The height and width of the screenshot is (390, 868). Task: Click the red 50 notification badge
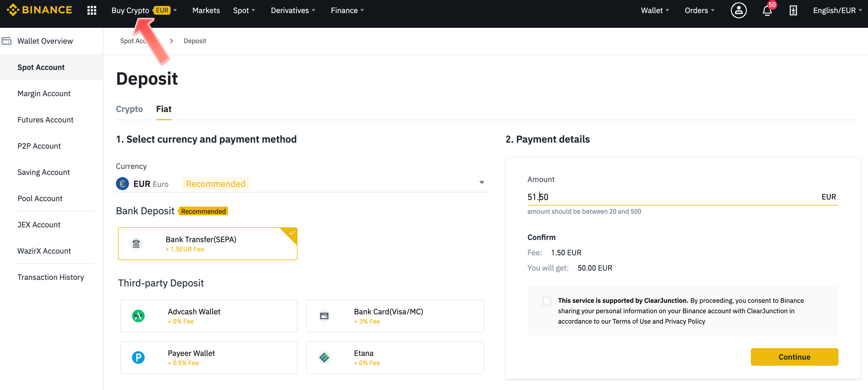coord(772,5)
